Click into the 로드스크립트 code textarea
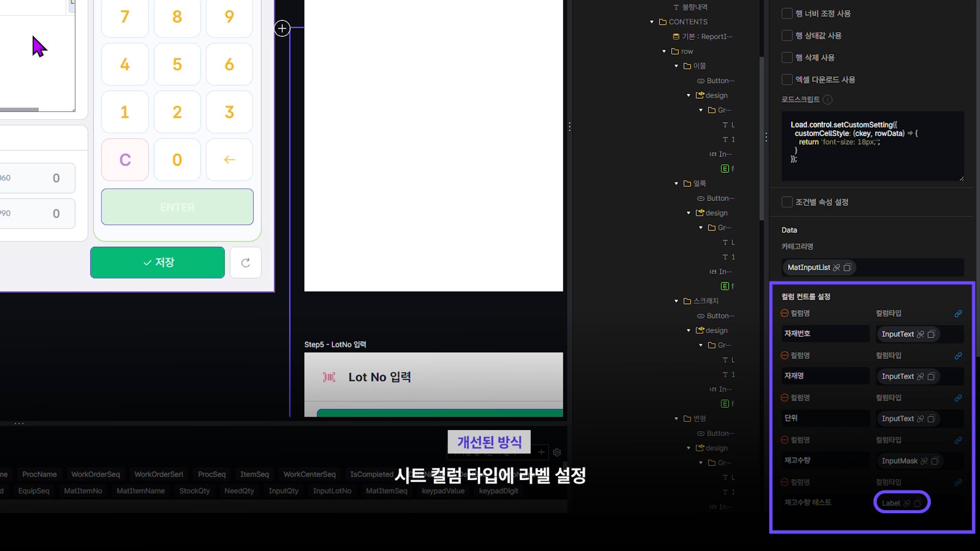The image size is (980, 551). click(x=873, y=146)
